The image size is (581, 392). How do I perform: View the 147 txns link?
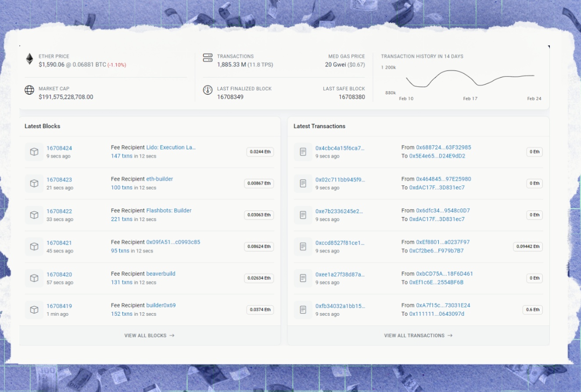point(122,156)
